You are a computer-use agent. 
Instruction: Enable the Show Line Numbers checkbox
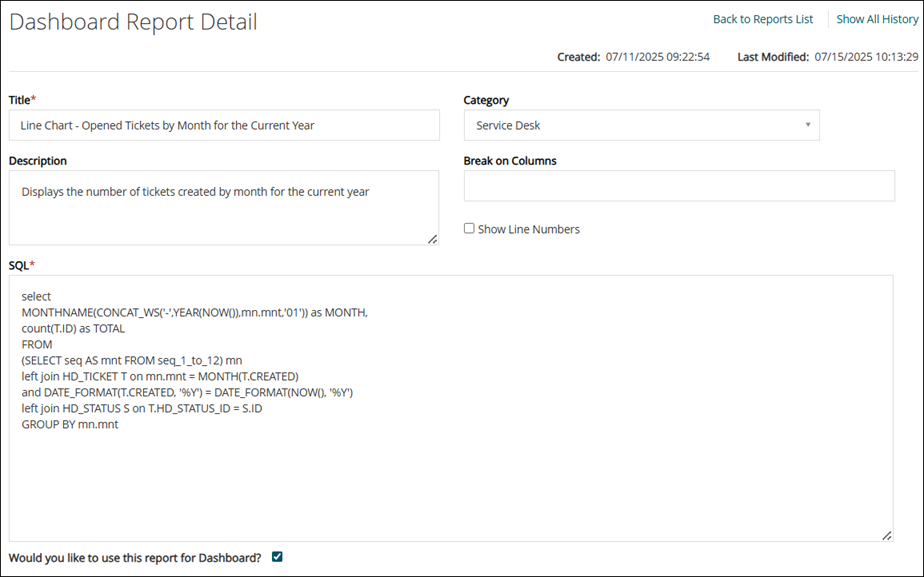tap(469, 229)
